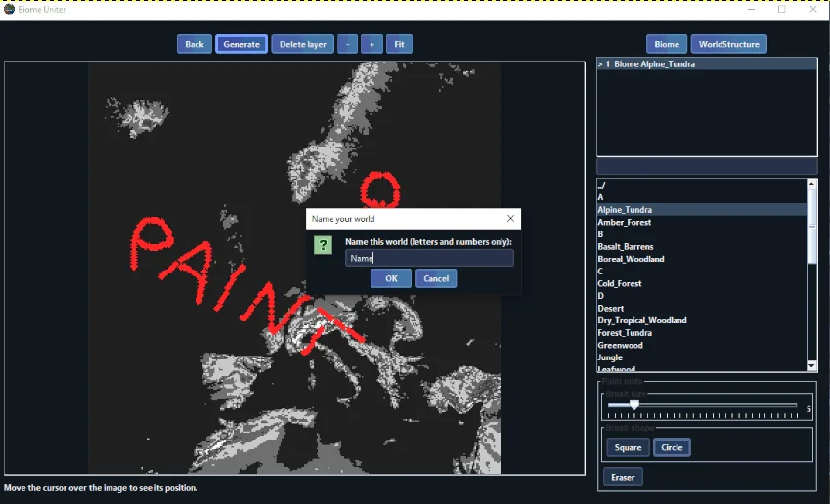830x504 pixels.
Task: Select list item A
Action: pos(702,197)
